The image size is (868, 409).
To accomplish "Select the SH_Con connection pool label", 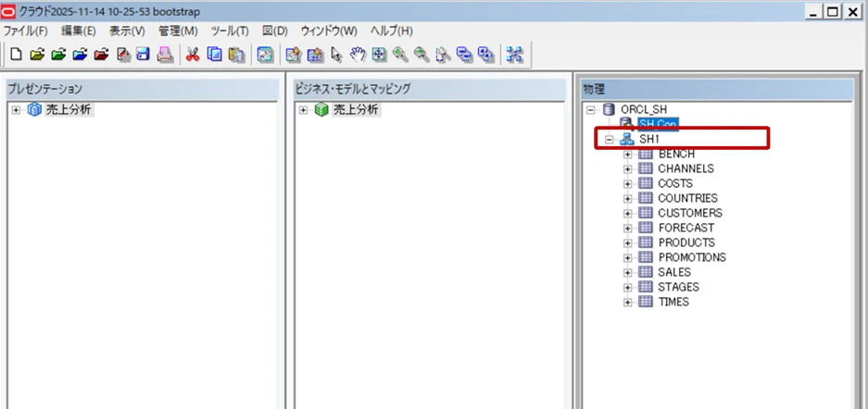I will point(658,124).
